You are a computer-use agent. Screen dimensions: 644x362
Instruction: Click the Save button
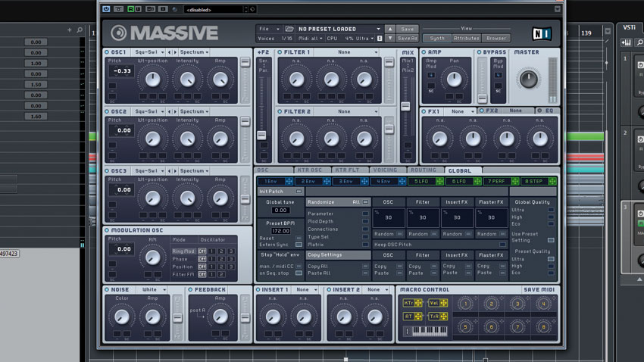(408, 29)
